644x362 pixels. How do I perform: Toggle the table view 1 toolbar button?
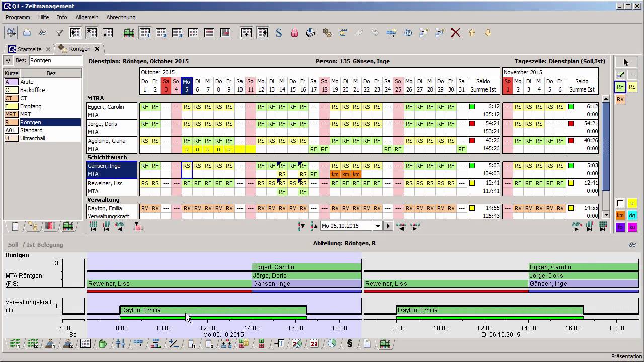coord(145,33)
